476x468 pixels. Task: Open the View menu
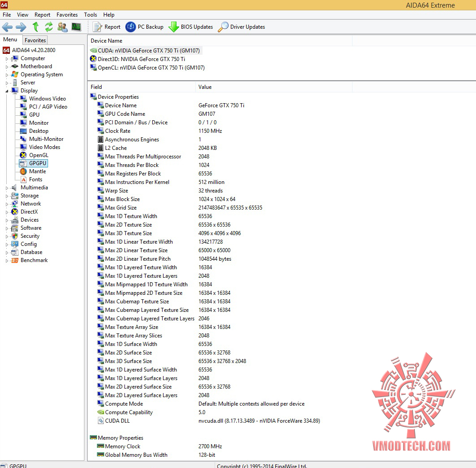tap(22, 14)
